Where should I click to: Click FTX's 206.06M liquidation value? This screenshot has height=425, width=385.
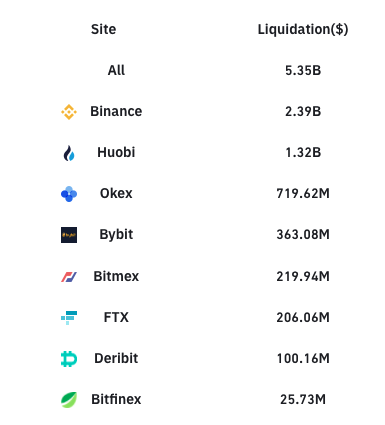click(303, 317)
